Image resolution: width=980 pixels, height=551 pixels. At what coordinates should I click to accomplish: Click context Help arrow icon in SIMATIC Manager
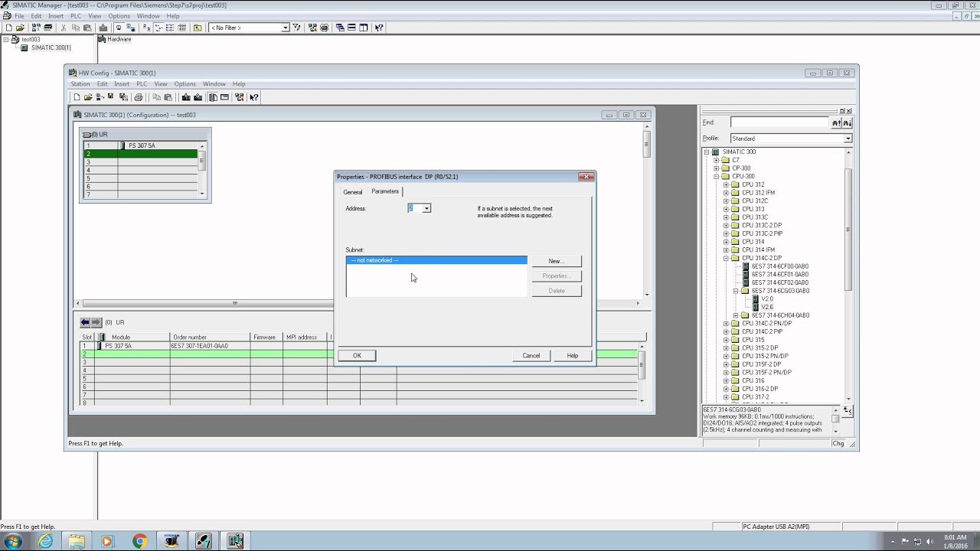point(379,28)
